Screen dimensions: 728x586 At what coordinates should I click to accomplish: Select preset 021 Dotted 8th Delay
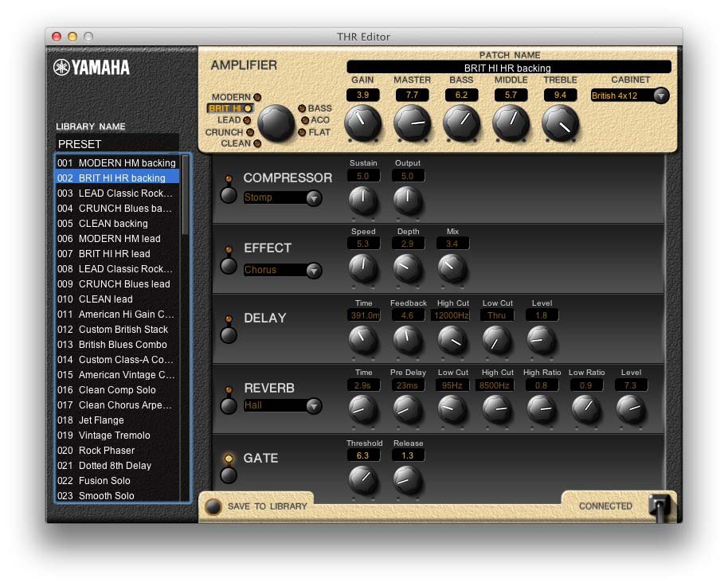(117, 466)
